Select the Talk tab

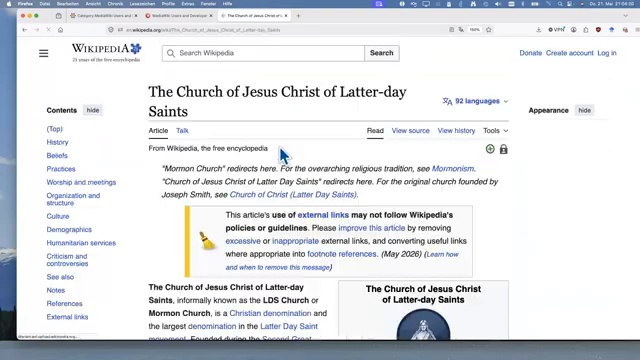pyautogui.click(x=182, y=131)
